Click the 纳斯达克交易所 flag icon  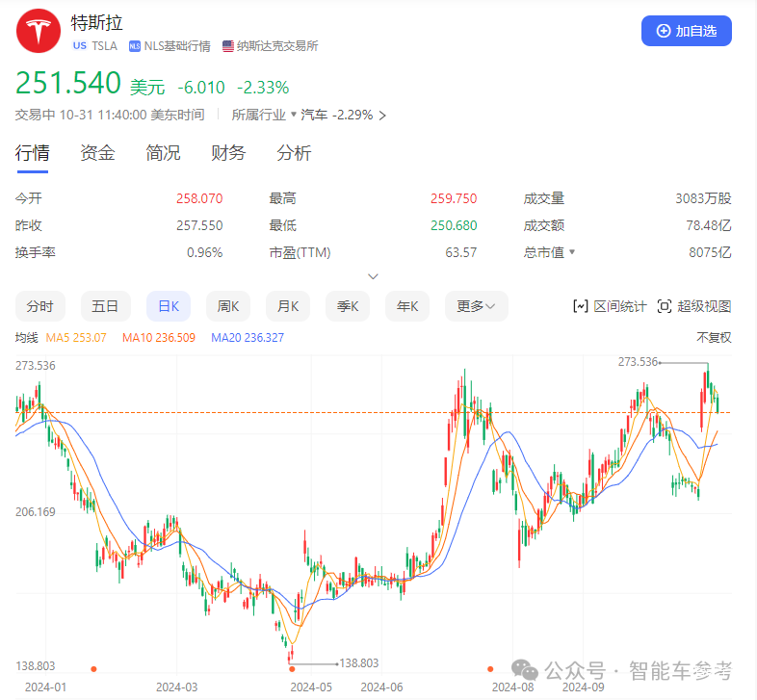pyautogui.click(x=227, y=45)
